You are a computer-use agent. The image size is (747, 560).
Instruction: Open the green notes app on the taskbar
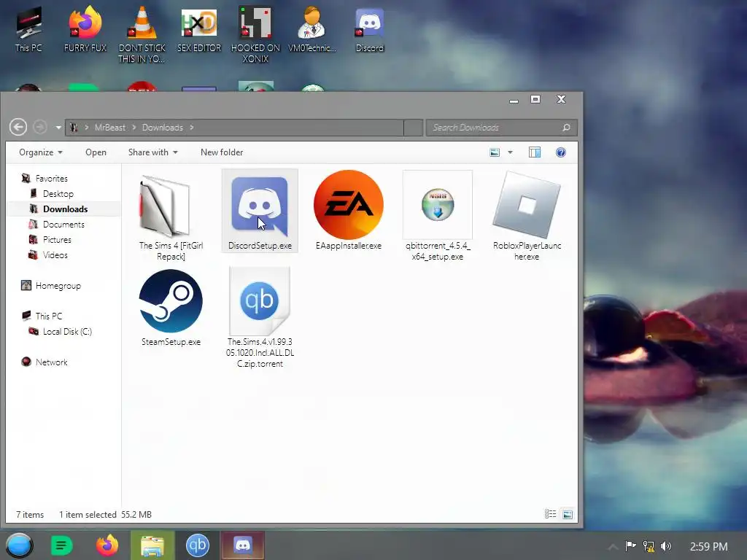pyautogui.click(x=61, y=545)
